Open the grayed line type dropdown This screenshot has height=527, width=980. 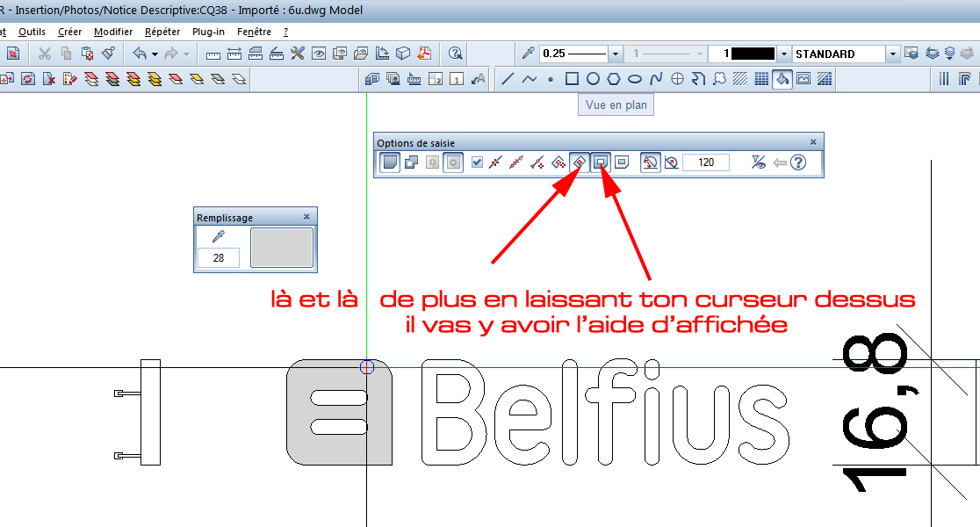pos(700,54)
